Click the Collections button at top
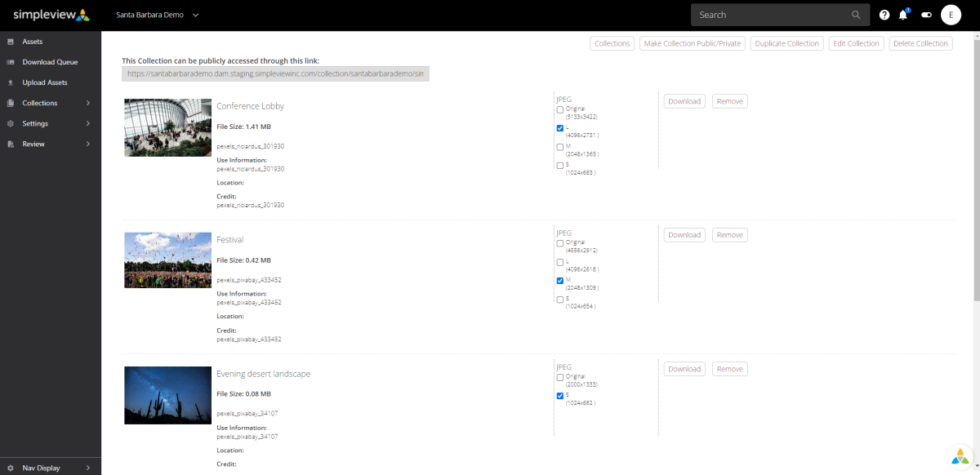This screenshot has height=475, width=980. pos(612,43)
